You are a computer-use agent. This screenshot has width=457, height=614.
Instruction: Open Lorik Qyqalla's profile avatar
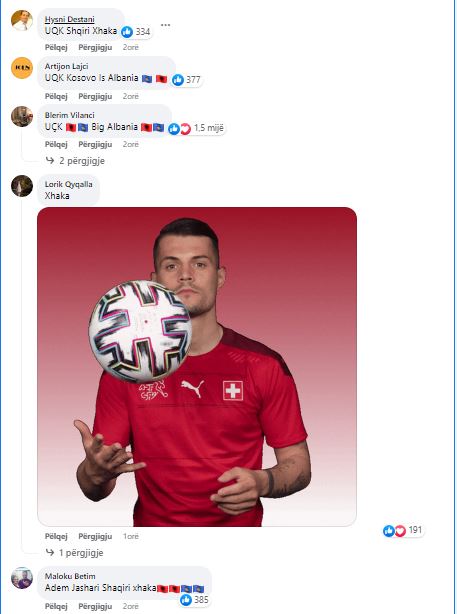click(x=22, y=186)
